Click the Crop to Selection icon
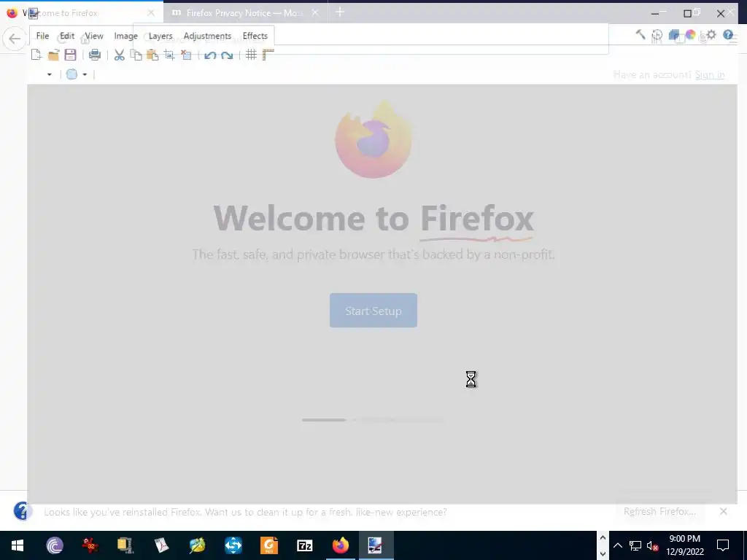747x560 pixels. (169, 55)
